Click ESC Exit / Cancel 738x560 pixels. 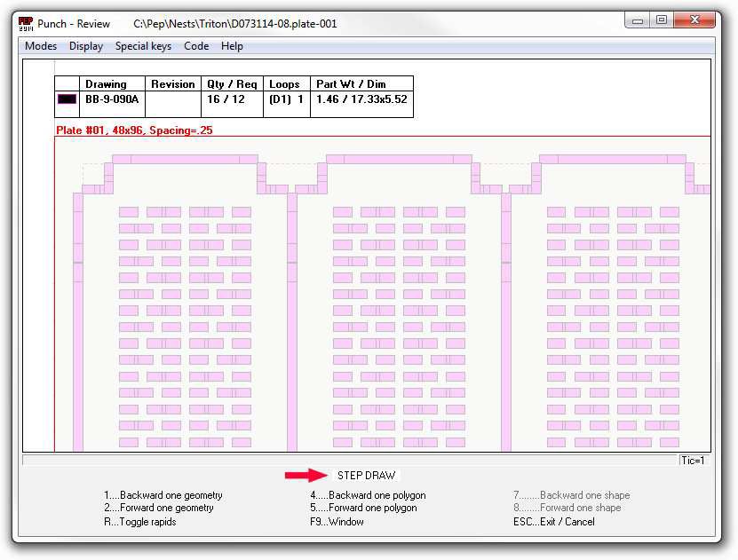pyautogui.click(x=553, y=522)
